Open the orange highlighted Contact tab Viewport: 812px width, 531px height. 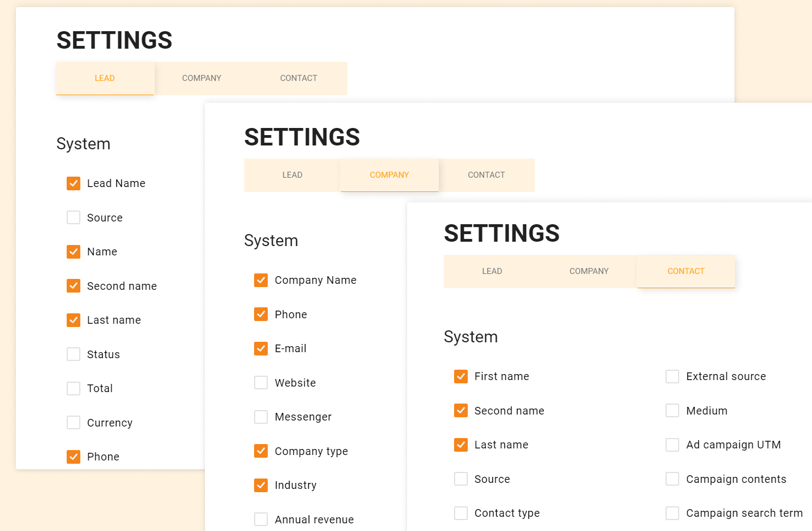click(x=686, y=271)
